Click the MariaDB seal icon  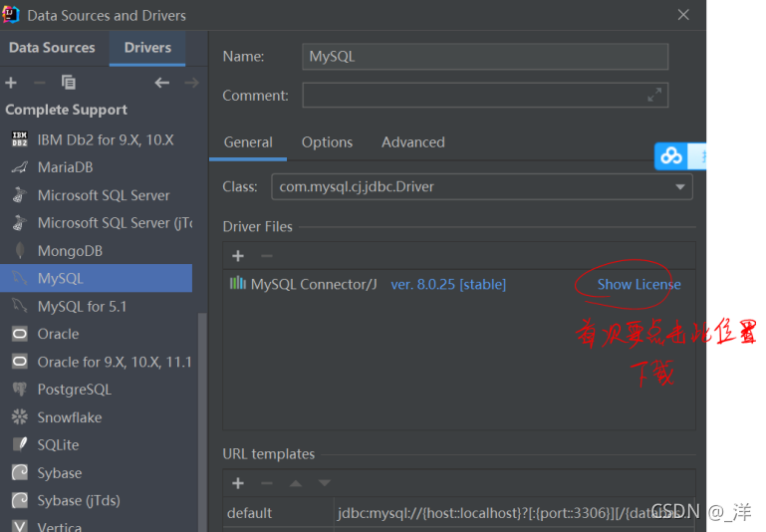point(20,167)
